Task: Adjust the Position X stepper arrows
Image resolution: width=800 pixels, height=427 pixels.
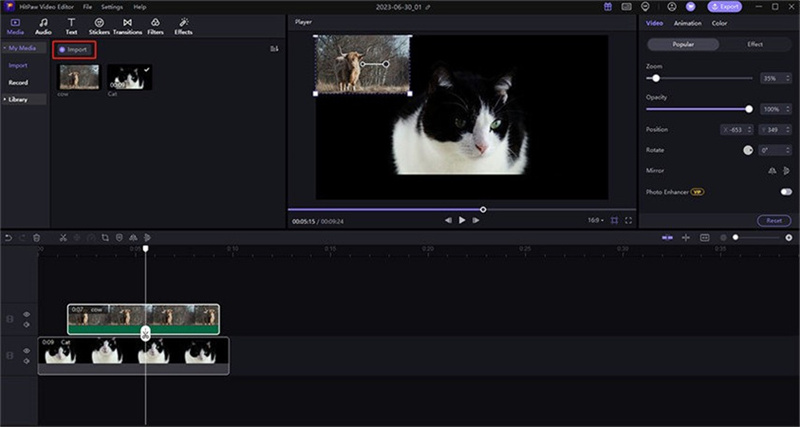Action: (x=749, y=130)
